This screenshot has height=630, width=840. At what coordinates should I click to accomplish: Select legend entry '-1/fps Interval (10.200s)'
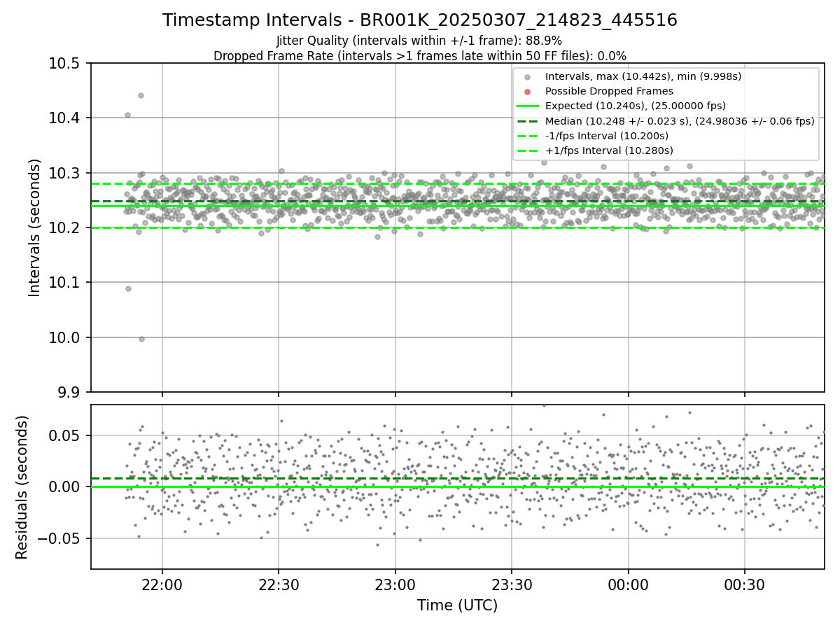coord(607,136)
